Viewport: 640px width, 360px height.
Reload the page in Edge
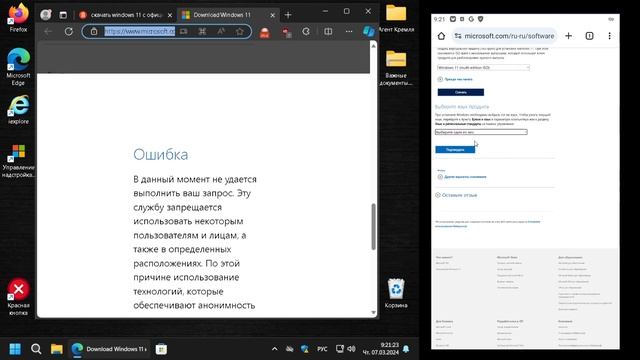69,31
